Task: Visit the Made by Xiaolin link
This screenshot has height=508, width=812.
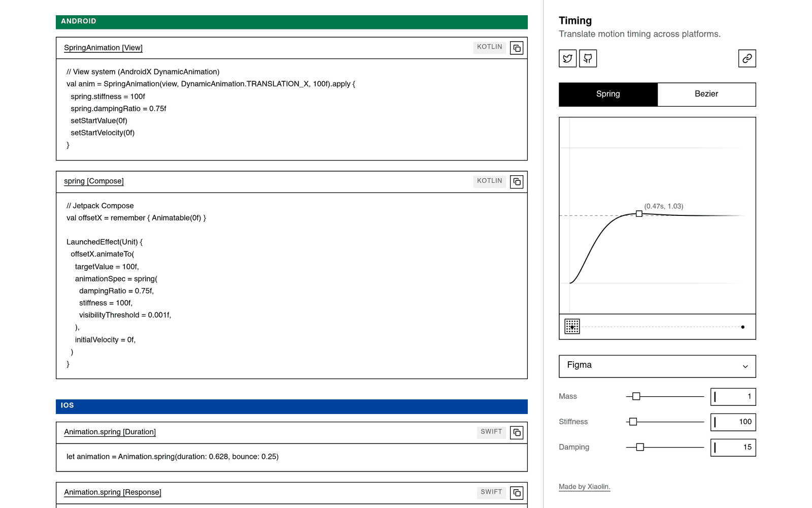Action: click(x=584, y=487)
